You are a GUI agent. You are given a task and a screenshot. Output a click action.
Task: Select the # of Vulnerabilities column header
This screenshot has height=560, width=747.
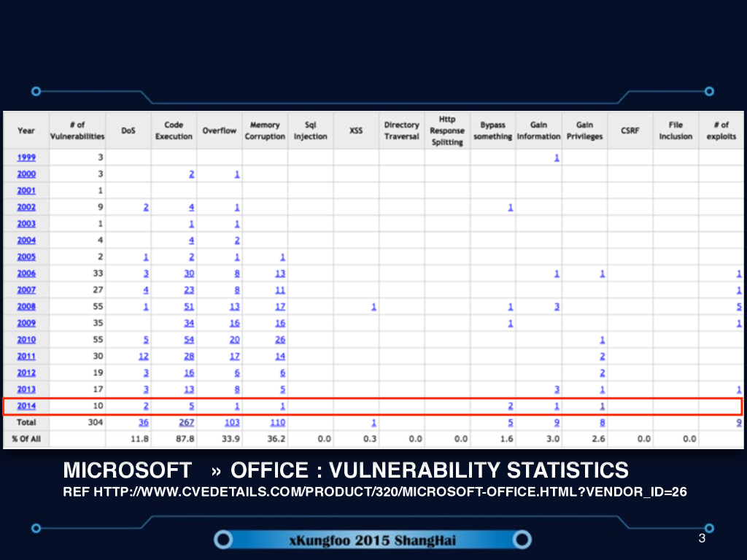coord(77,131)
